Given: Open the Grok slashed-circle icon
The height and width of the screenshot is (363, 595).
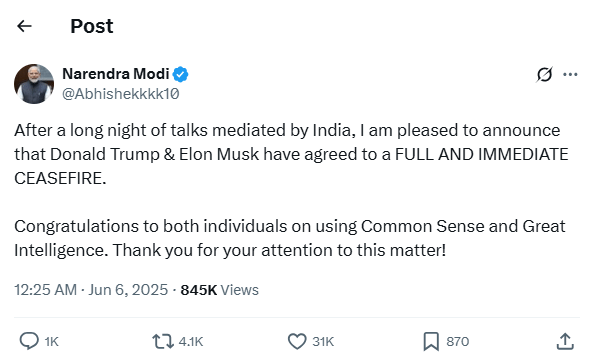Looking at the screenshot, I should coord(544,74).
